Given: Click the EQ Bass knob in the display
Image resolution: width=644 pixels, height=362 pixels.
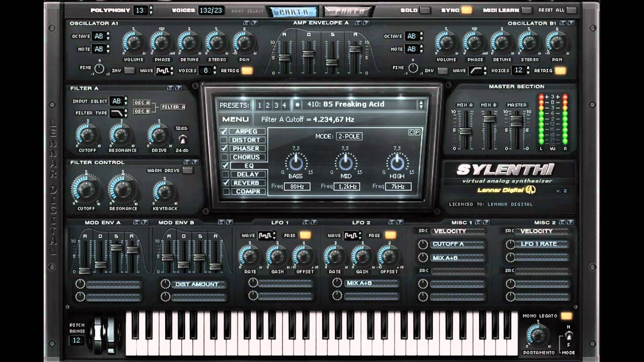Looking at the screenshot, I should point(296,163).
